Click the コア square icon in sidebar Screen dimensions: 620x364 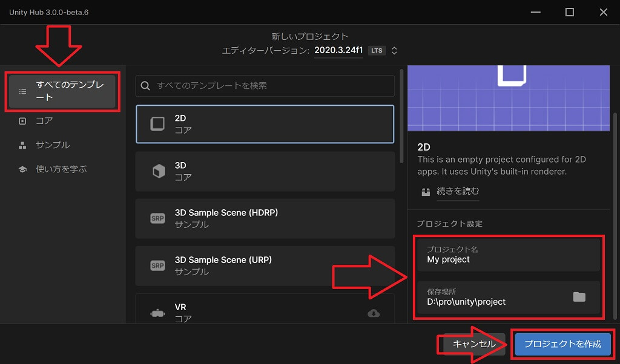tap(22, 121)
